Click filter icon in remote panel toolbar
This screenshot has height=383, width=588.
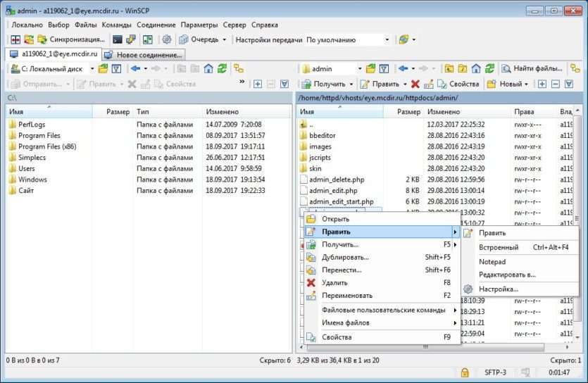(384, 68)
